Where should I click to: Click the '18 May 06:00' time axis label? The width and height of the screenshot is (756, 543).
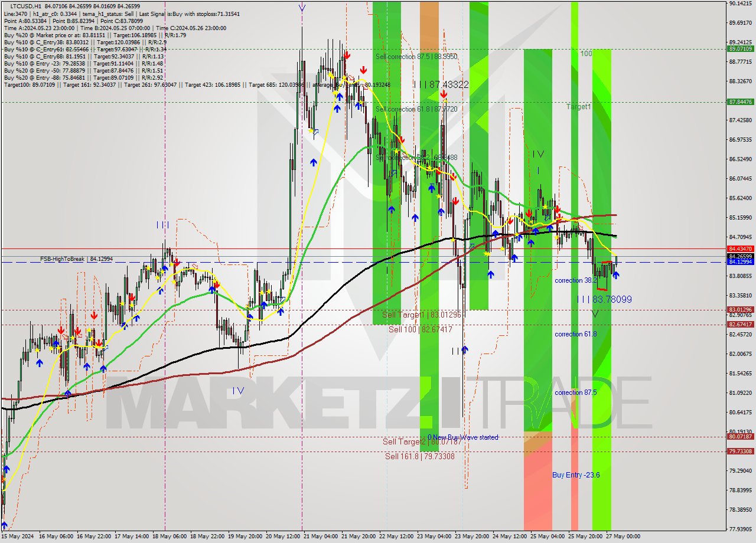170,537
